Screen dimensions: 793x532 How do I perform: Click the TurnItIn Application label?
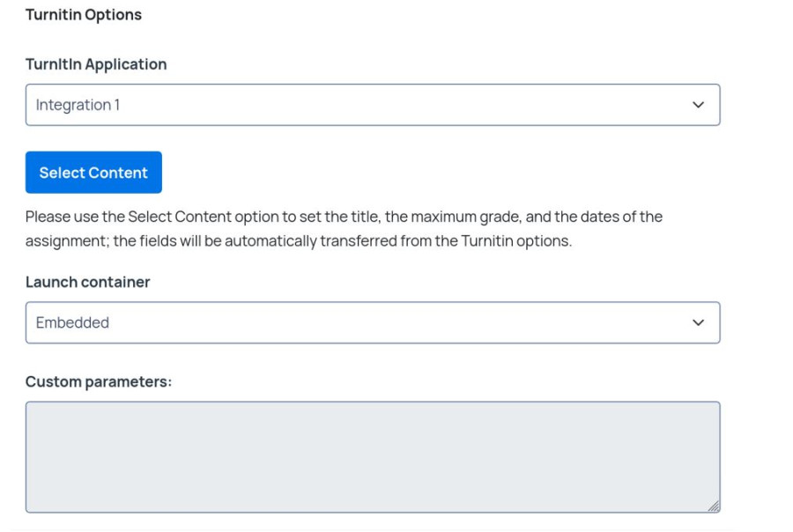(x=96, y=63)
